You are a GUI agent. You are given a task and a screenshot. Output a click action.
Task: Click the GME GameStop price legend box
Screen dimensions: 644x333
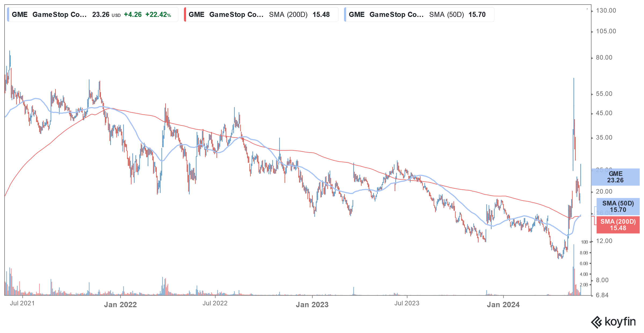[93, 15]
